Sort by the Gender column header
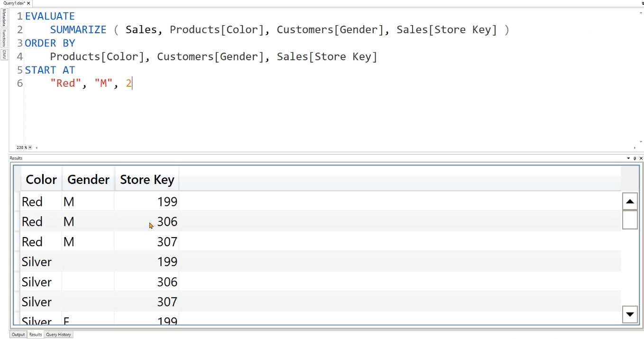This screenshot has width=644, height=339. 88,179
